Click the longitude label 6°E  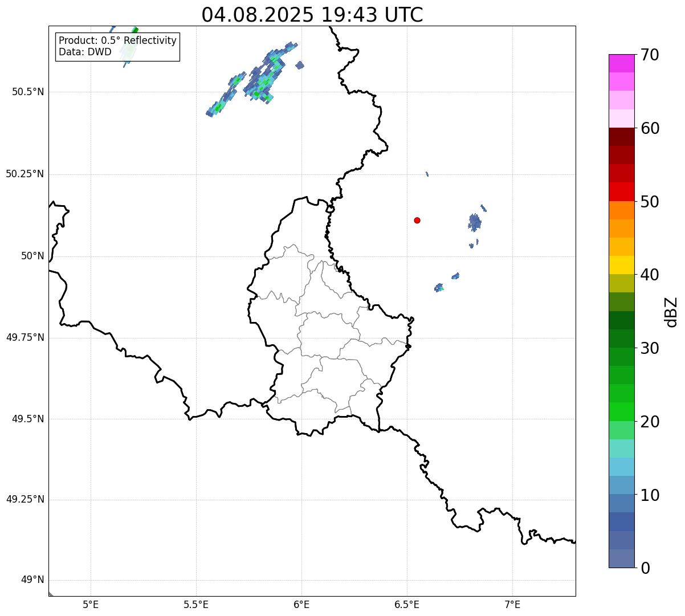pyautogui.click(x=302, y=605)
